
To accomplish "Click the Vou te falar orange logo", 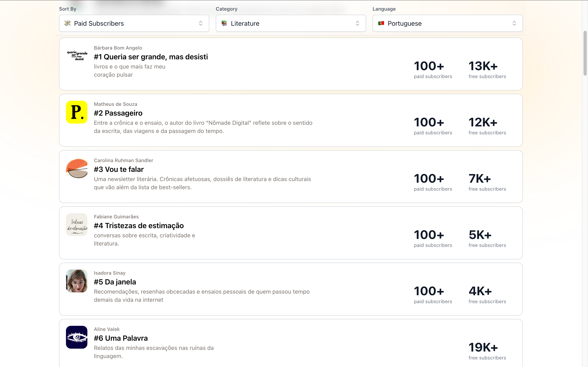I will pyautogui.click(x=77, y=168).
